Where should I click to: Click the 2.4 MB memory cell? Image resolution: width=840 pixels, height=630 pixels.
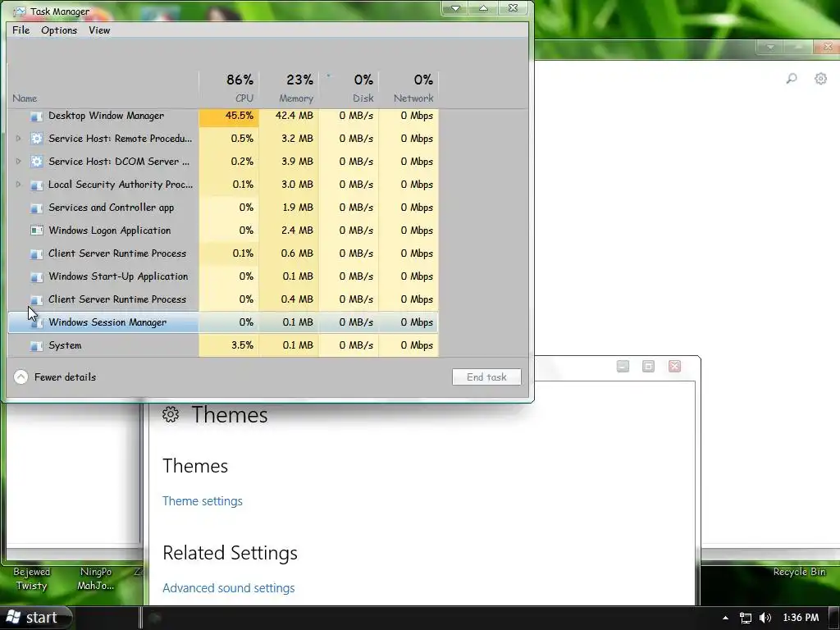pos(290,231)
